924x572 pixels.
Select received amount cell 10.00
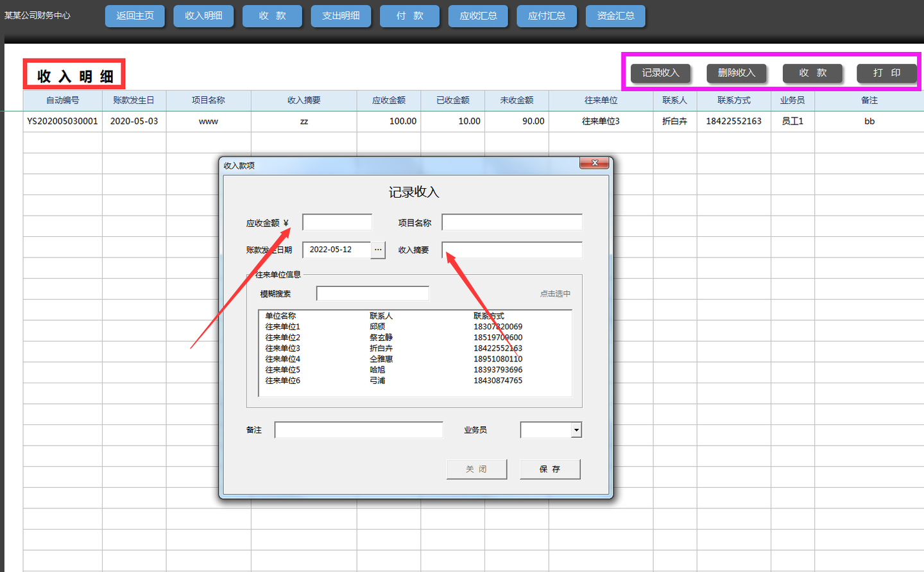[x=453, y=121]
